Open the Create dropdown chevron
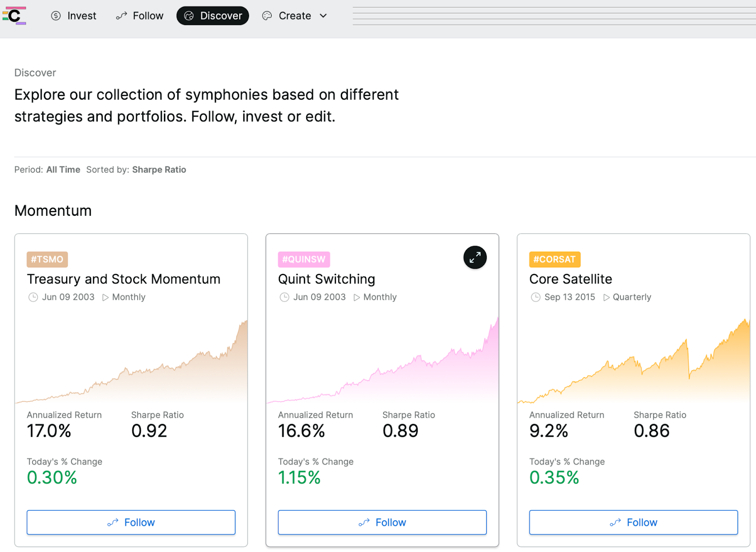The image size is (756, 552). point(323,16)
